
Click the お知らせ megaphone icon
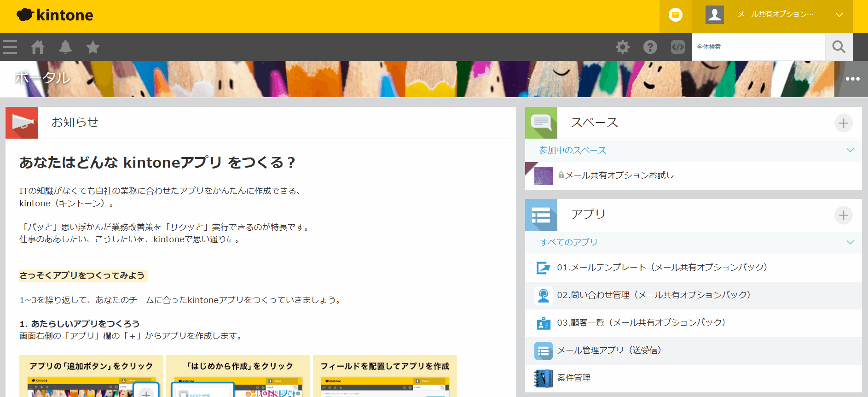(22, 123)
